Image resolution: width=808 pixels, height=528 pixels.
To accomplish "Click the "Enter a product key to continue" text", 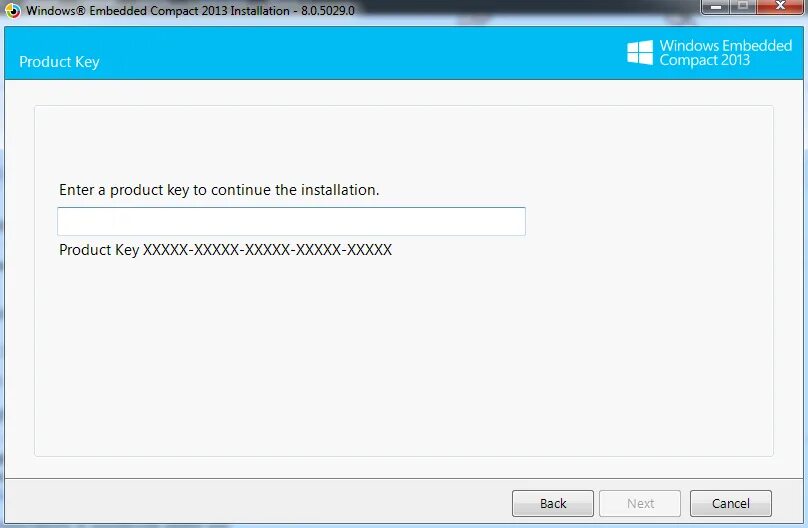I will [219, 190].
